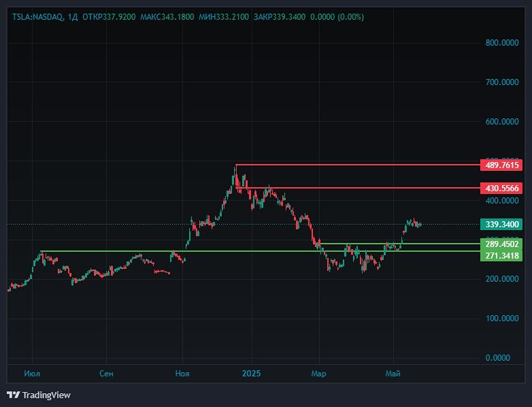532x407 pixels.
Task: Select the green 271.3418 price label
Action: click(x=501, y=256)
